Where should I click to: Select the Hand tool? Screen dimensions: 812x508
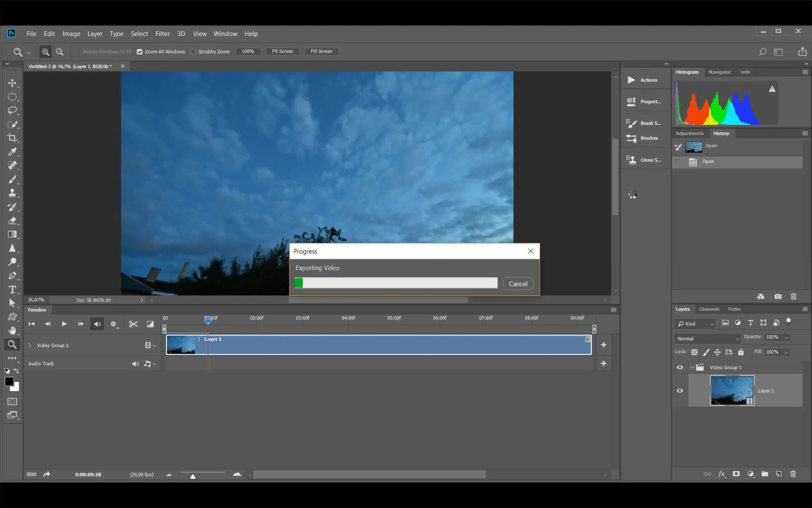click(12, 330)
